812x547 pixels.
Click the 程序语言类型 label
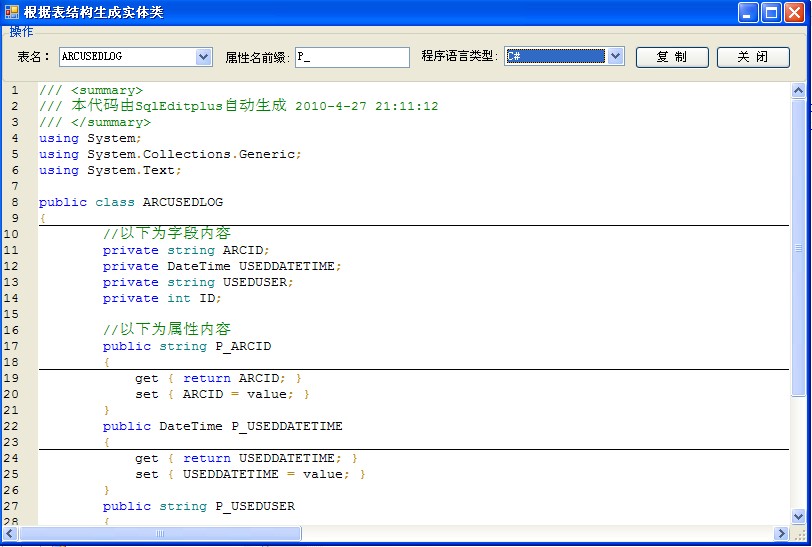459,56
